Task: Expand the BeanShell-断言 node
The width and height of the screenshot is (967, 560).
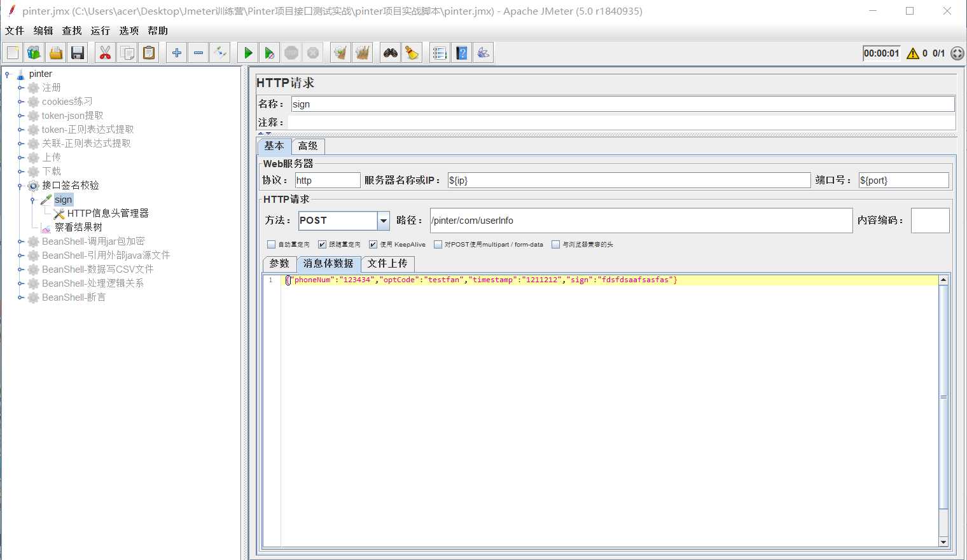Action: tap(20, 297)
